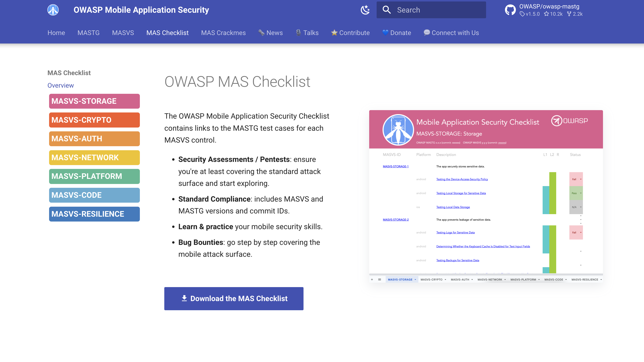The height and width of the screenshot is (362, 644).
Task: Click the Donate blue heart icon
Action: click(385, 33)
